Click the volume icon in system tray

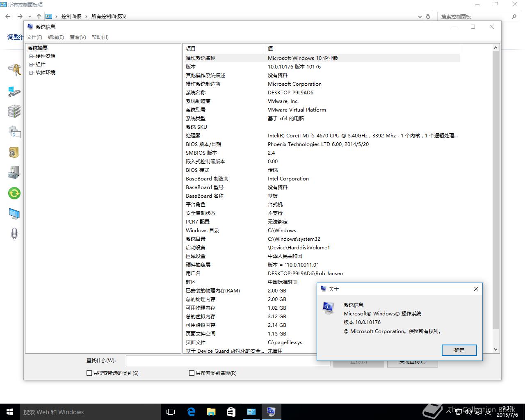468,412
